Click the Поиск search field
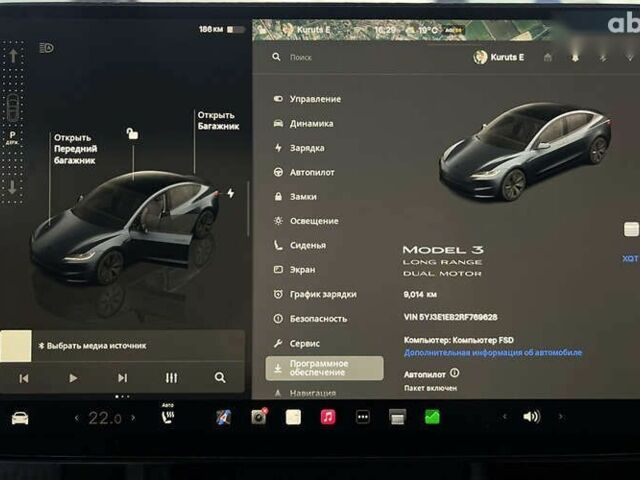The width and height of the screenshot is (640, 480). click(x=301, y=58)
